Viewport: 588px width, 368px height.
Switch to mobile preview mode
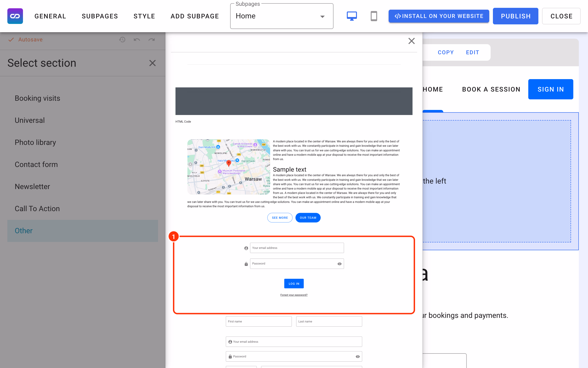[x=374, y=16]
